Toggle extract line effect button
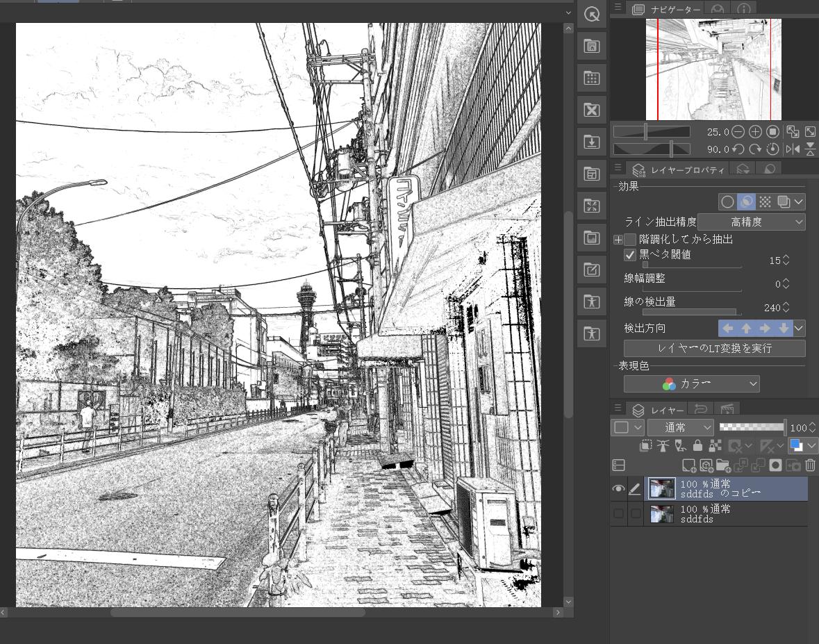This screenshot has width=819, height=644. click(747, 201)
